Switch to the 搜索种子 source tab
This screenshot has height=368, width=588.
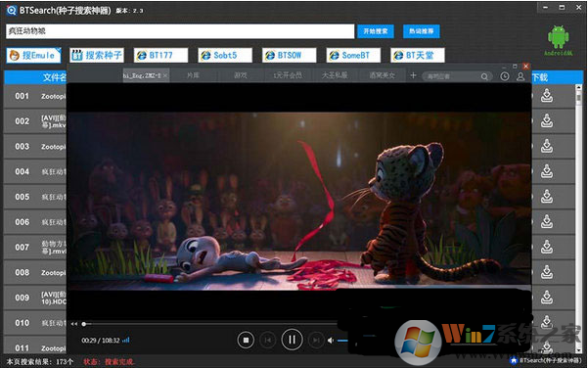[x=97, y=55]
